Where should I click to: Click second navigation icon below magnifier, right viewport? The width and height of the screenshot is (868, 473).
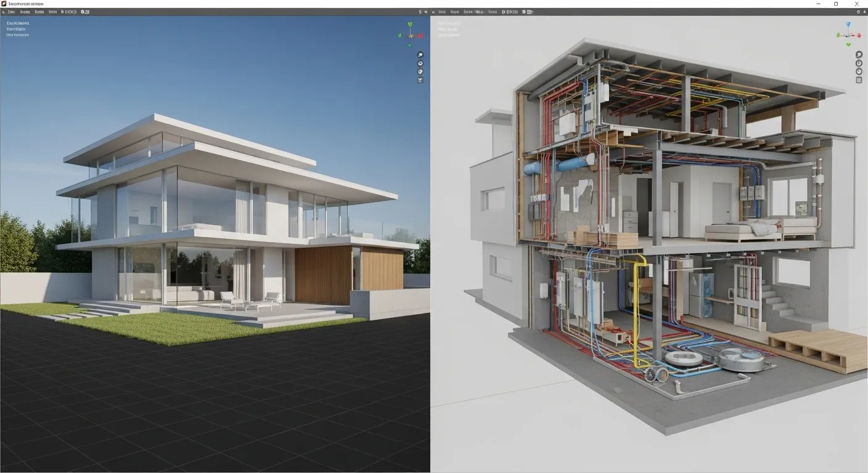[859, 63]
